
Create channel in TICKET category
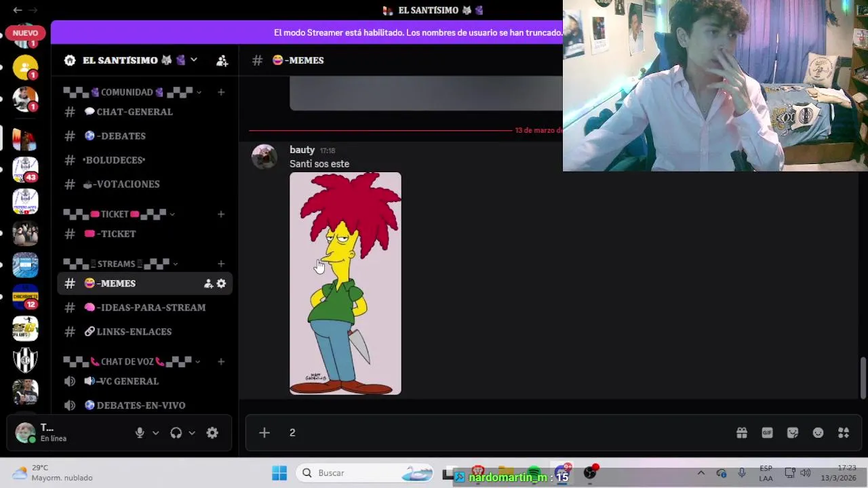221,214
